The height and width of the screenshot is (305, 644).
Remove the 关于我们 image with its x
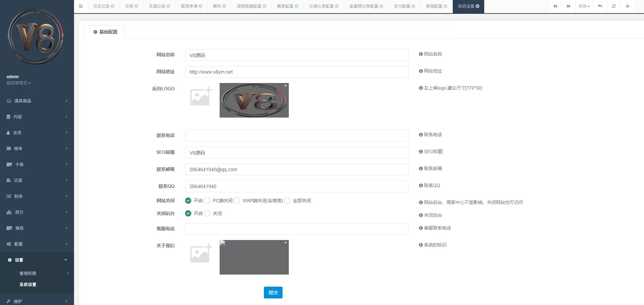tap(286, 242)
